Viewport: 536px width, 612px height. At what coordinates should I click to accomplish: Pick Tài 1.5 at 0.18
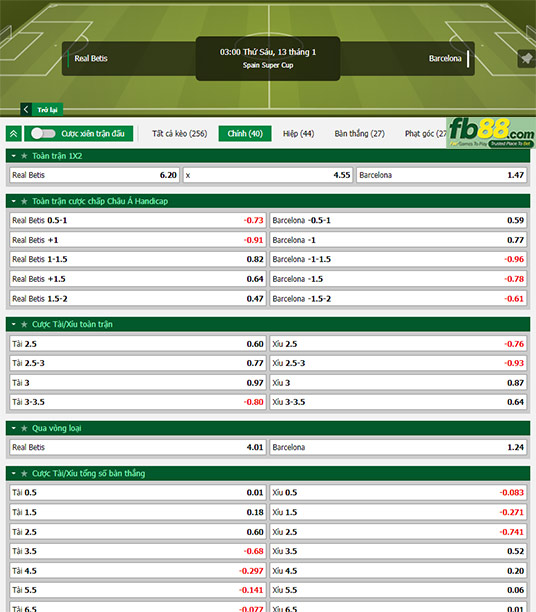click(x=138, y=512)
